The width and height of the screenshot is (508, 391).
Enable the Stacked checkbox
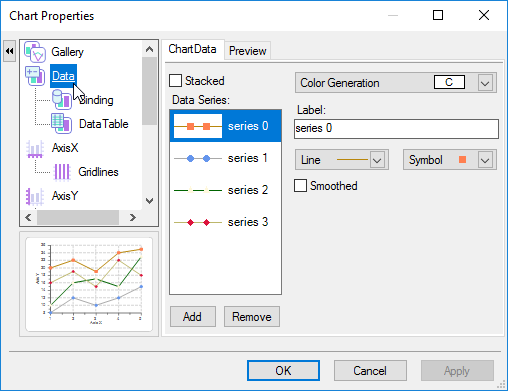[175, 81]
